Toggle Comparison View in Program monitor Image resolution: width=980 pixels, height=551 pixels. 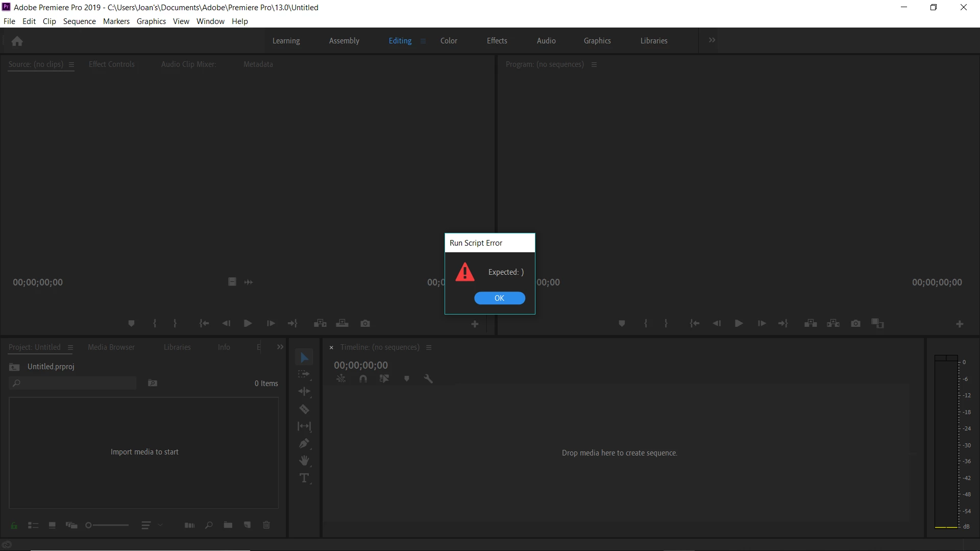[x=878, y=324]
